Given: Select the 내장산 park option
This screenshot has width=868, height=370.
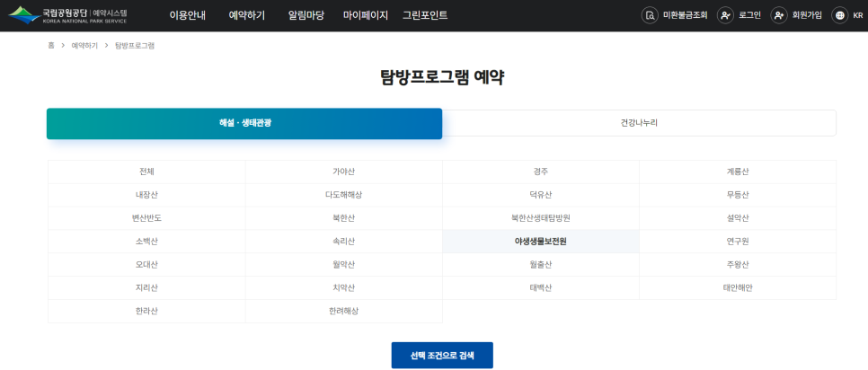Looking at the screenshot, I should point(146,195).
